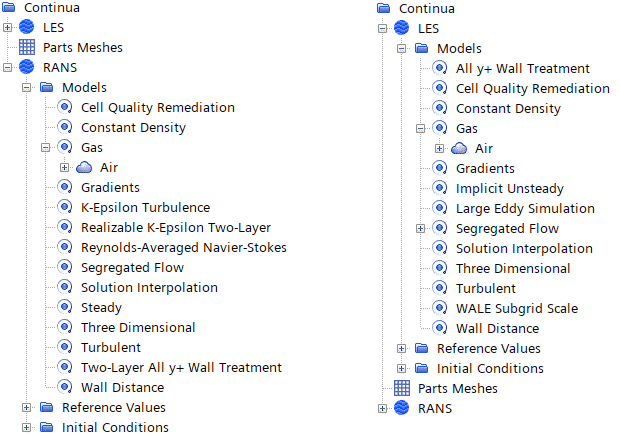
Task: Click the Air cloud icon under RANS Gas
Action: point(84,167)
